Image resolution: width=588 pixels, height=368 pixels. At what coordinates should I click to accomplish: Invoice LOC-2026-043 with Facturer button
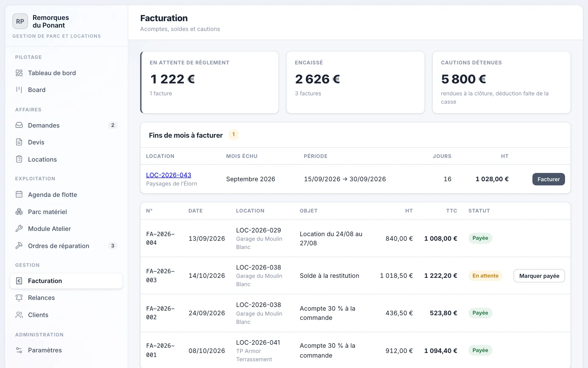coord(548,179)
